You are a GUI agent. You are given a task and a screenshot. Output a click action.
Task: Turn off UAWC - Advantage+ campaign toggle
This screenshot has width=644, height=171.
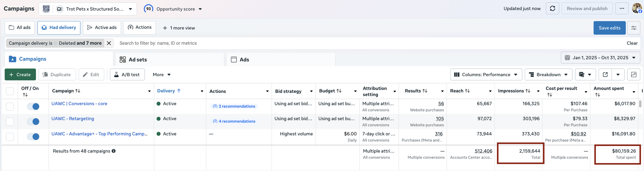click(33, 137)
